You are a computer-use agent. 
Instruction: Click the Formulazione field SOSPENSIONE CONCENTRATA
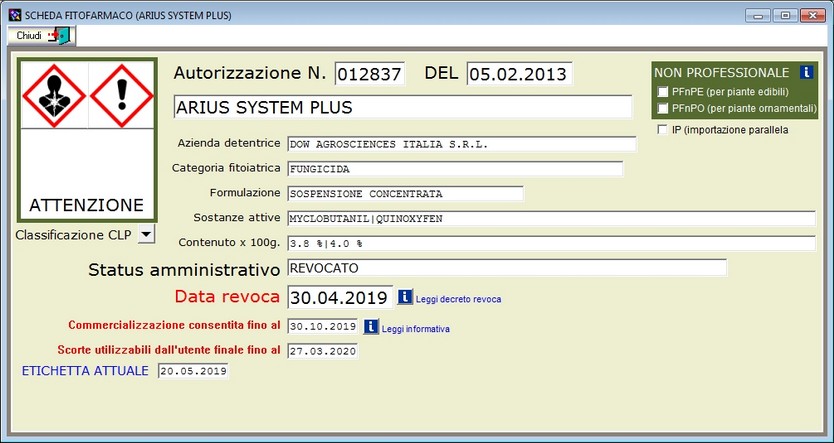coord(405,194)
